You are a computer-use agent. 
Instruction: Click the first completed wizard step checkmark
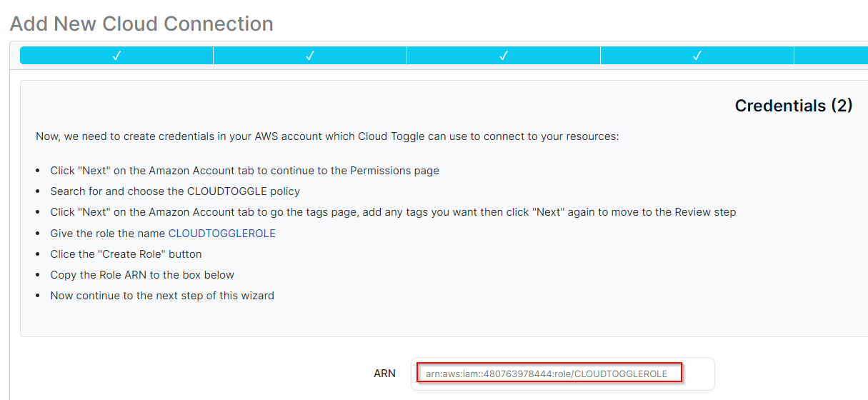[x=116, y=56]
